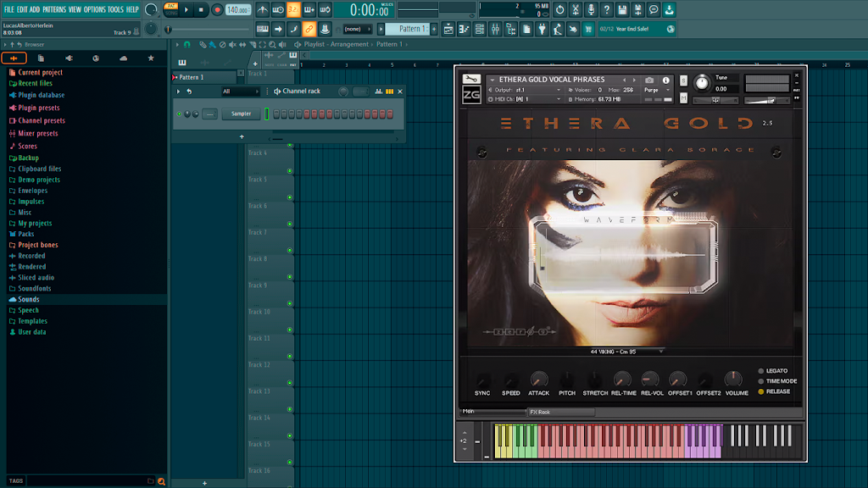Viewport: 868px width, 488px height.
Task: Open the TOOLS menu
Action: [x=115, y=9]
